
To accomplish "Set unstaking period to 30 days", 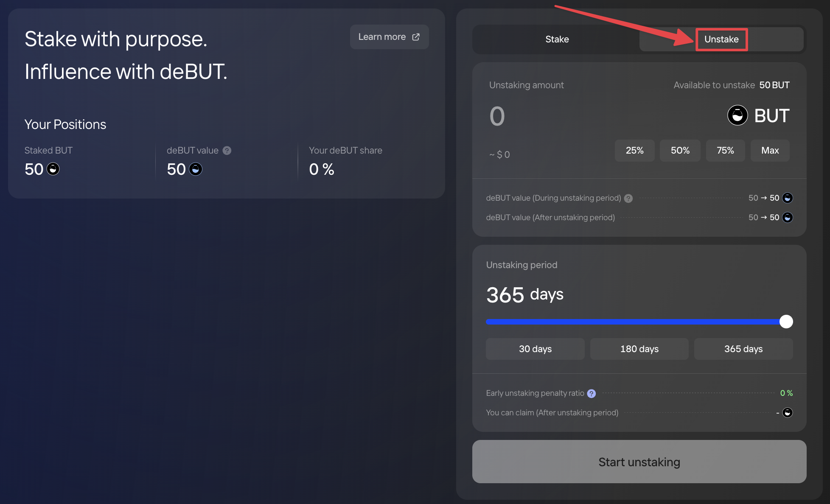I will pyautogui.click(x=535, y=349).
